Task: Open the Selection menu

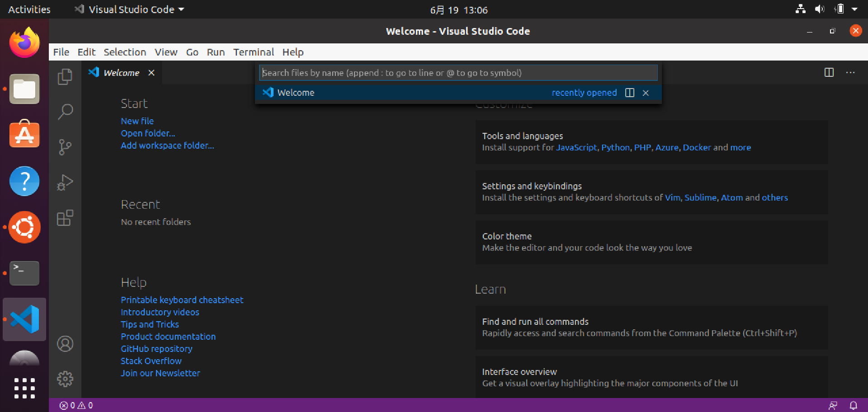Action: pyautogui.click(x=125, y=52)
